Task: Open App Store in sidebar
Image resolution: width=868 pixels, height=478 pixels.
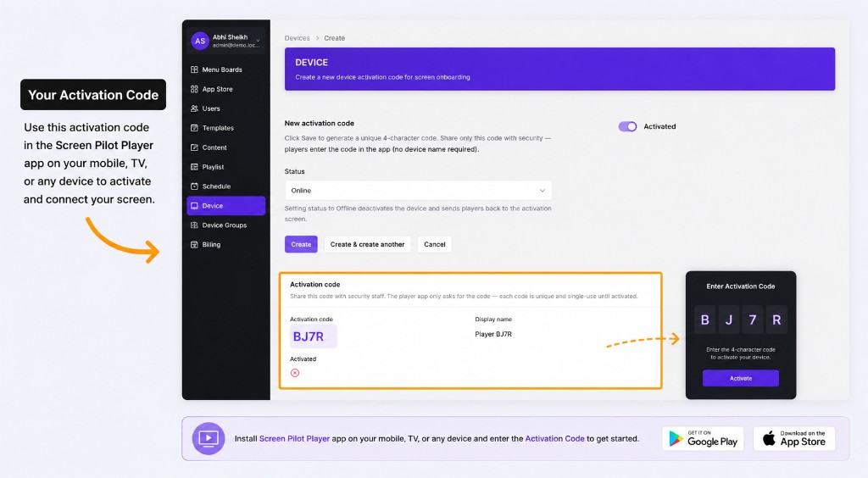Action: pyautogui.click(x=225, y=89)
